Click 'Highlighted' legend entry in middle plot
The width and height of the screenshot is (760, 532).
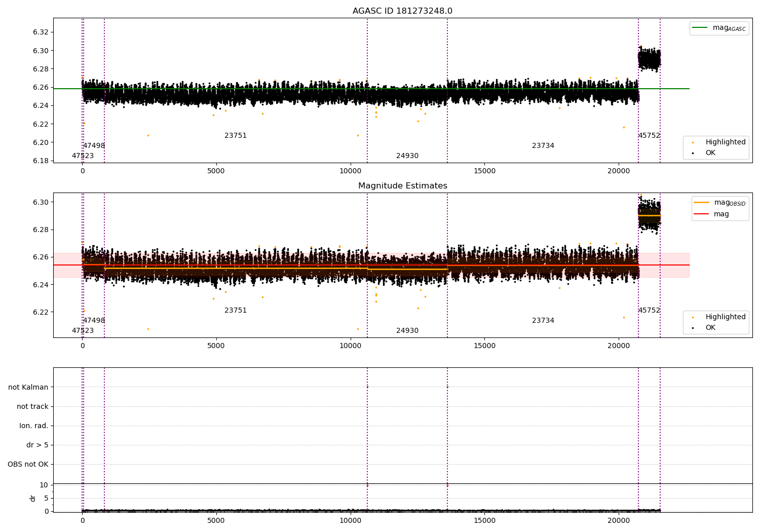click(725, 317)
